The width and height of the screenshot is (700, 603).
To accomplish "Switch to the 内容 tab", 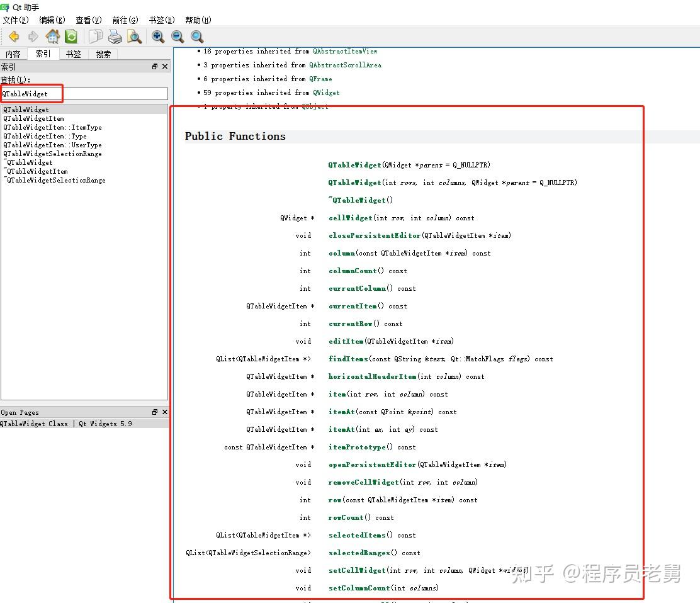I will 13,54.
